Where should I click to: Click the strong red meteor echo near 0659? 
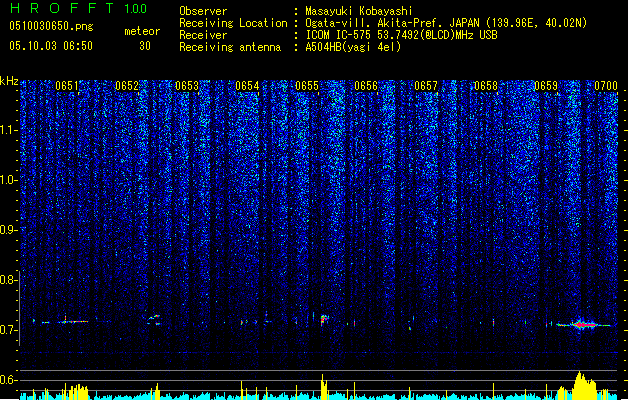[x=583, y=324]
